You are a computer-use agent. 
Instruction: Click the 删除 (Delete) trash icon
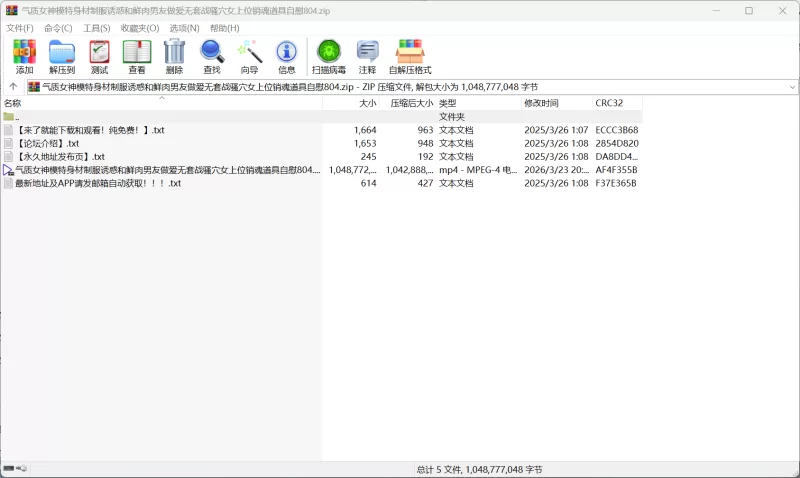pos(174,57)
